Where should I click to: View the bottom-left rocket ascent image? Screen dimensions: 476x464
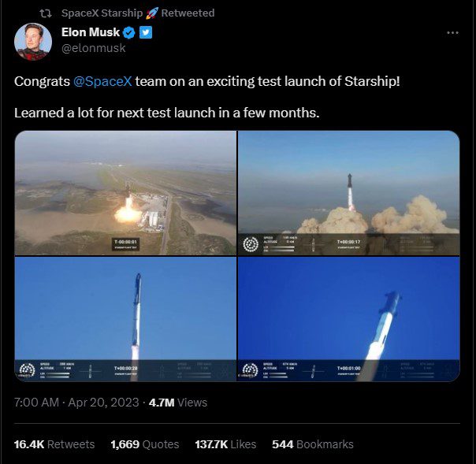(125, 319)
